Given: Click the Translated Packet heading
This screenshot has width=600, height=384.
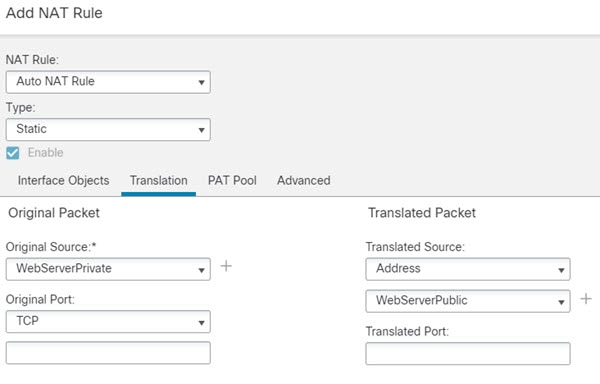Looking at the screenshot, I should [x=422, y=213].
